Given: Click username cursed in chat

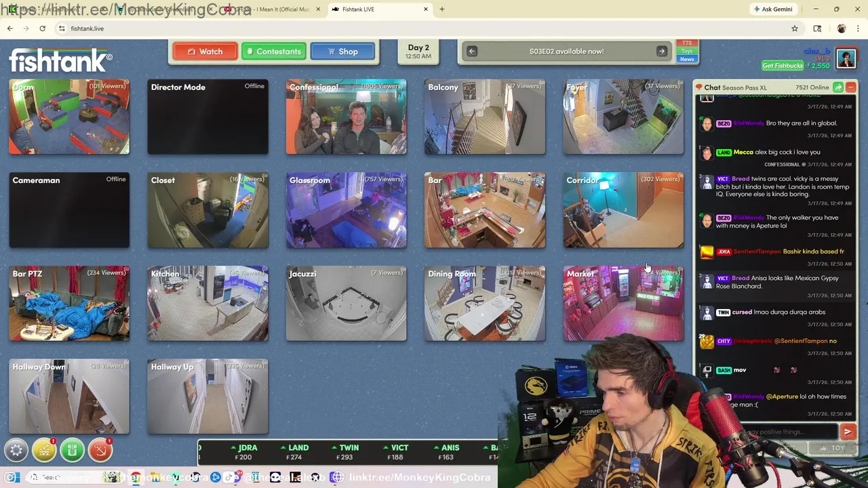Looking at the screenshot, I should pyautogui.click(x=742, y=312).
